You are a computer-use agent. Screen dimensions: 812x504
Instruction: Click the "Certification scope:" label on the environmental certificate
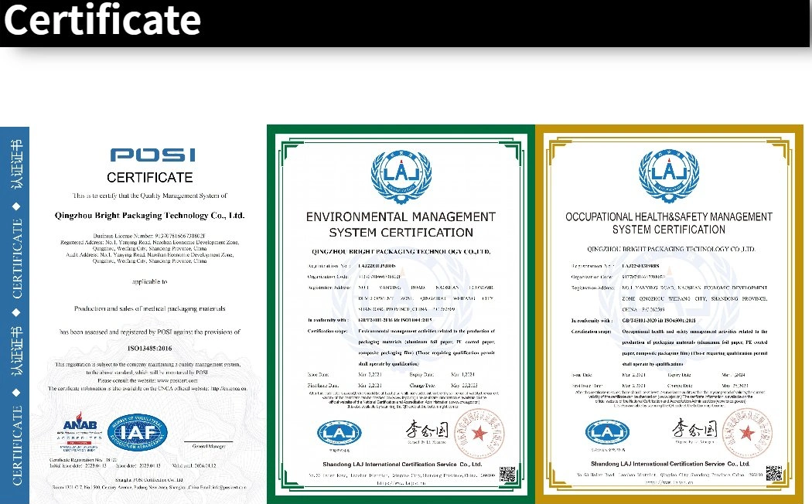(327, 331)
